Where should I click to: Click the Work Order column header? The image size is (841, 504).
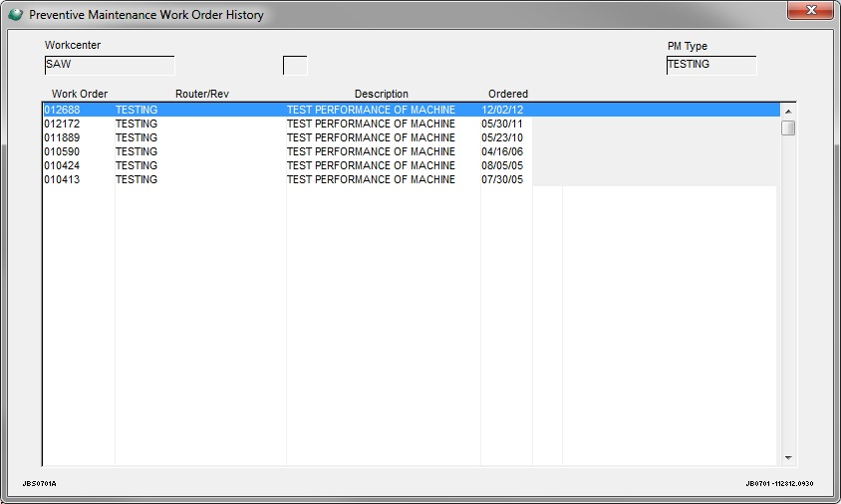80,94
